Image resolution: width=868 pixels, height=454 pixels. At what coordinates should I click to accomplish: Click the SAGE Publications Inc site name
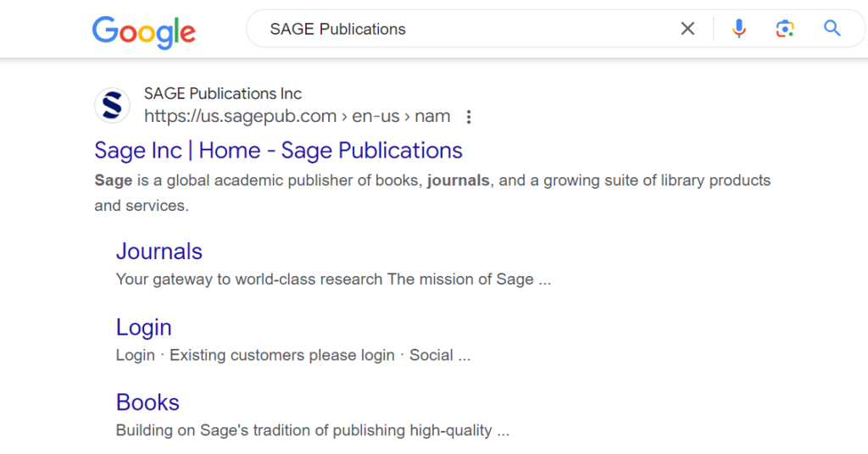coord(223,93)
